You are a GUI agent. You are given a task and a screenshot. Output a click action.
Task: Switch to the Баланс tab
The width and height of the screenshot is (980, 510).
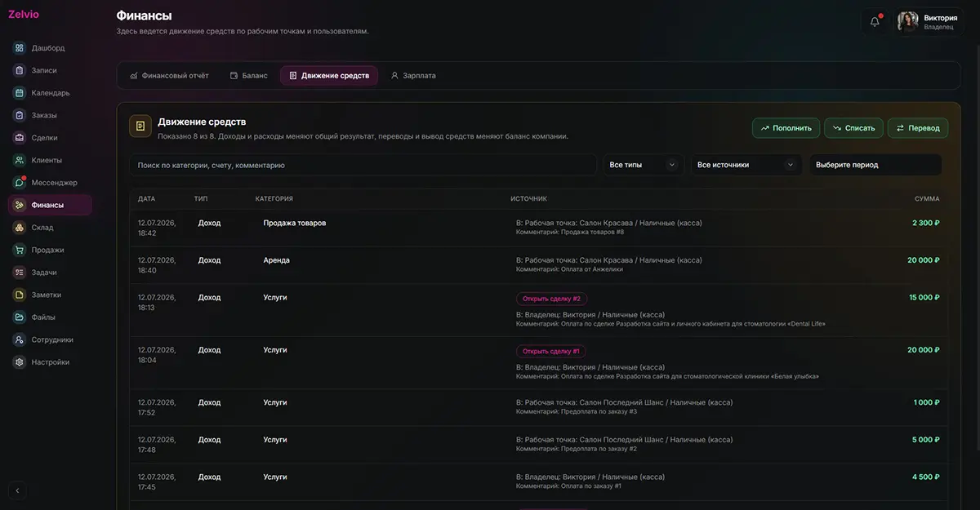(x=249, y=76)
